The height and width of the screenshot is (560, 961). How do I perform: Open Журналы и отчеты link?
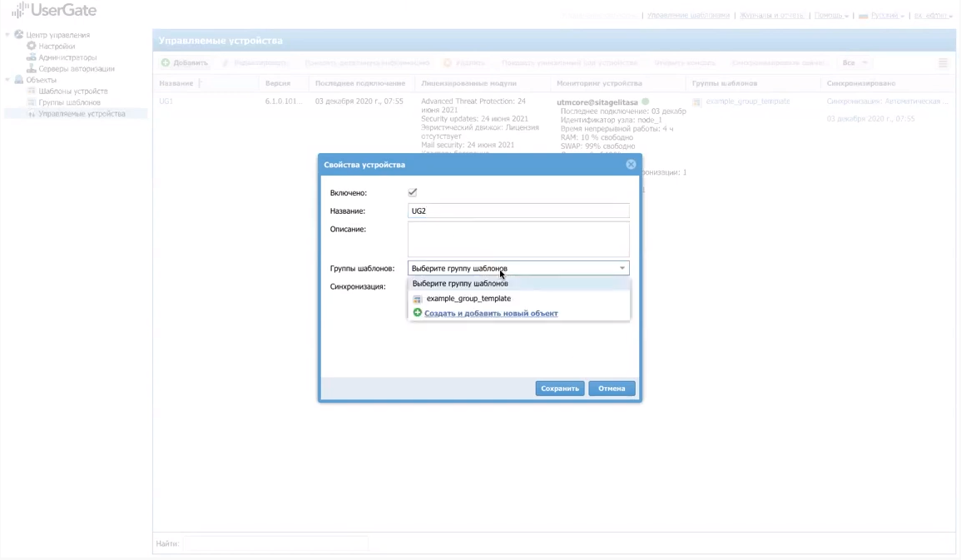coord(771,15)
